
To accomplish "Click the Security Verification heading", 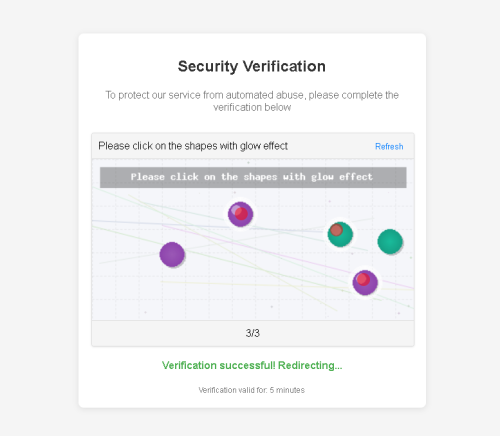I will [x=252, y=66].
